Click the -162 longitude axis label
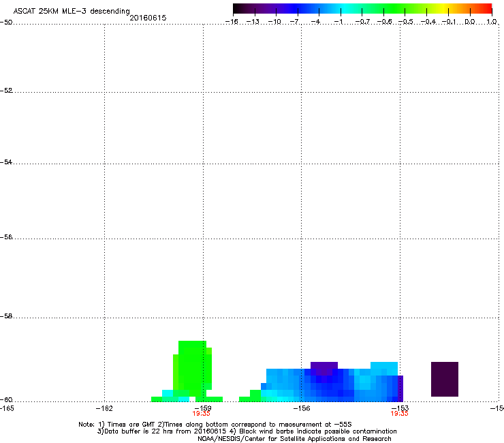504x443 pixels. (x=104, y=408)
